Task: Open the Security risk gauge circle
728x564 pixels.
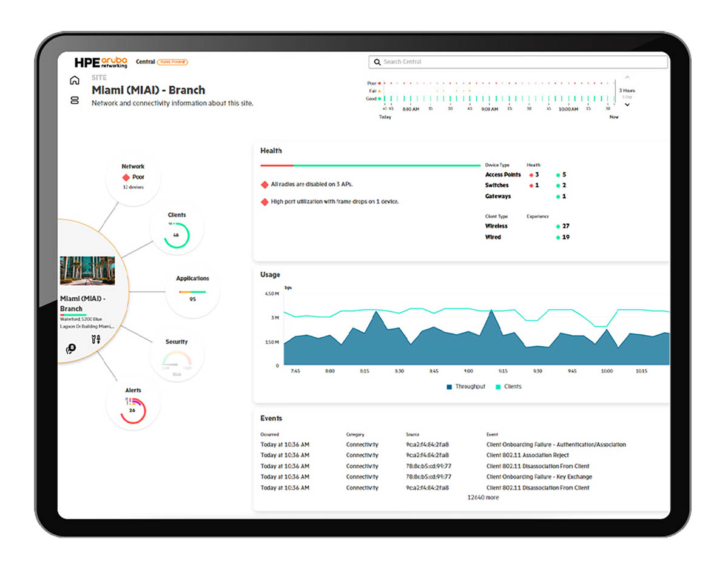Action: click(177, 357)
